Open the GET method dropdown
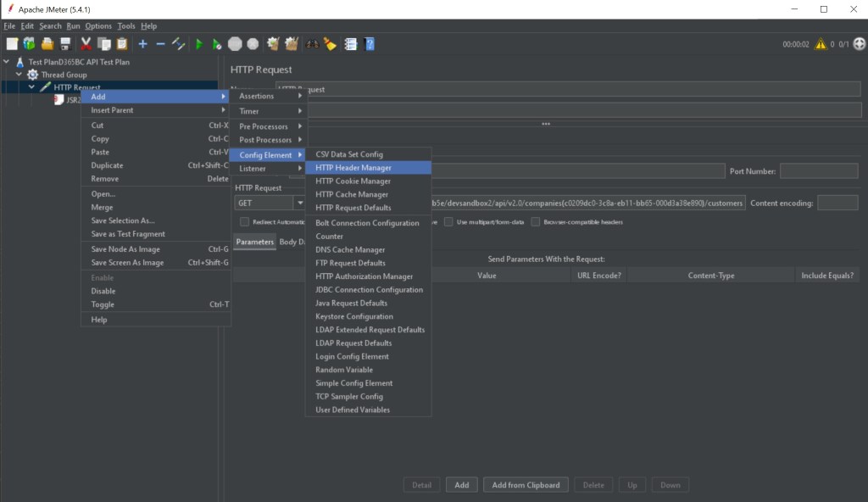Image resolution: width=868 pixels, height=502 pixels. [x=299, y=204]
